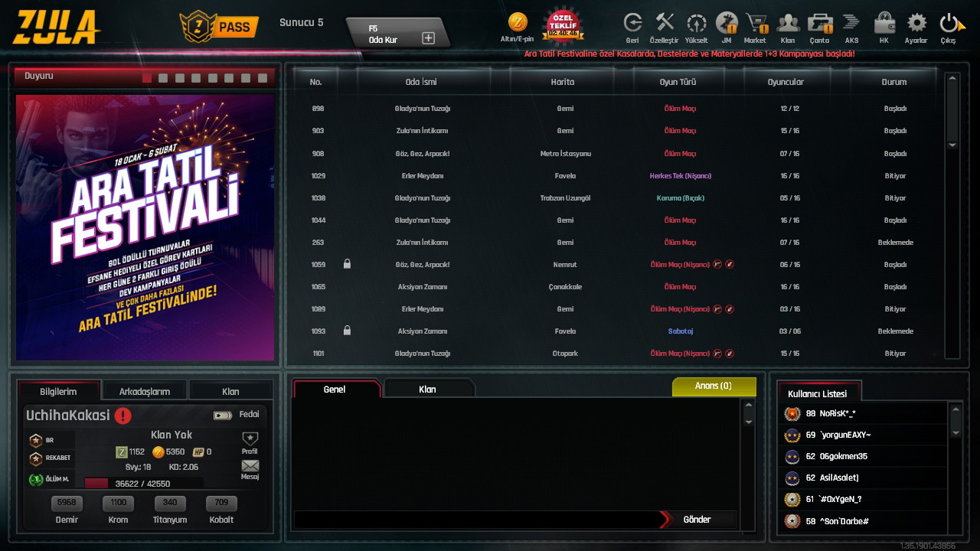
Task: Click the Zula Z currency icon
Action: [121, 452]
